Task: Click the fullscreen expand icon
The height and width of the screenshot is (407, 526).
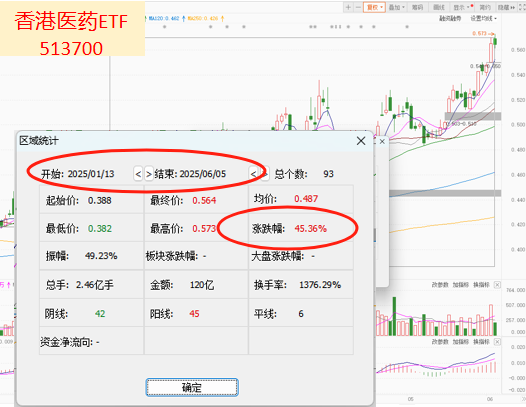Action: [x=522, y=7]
